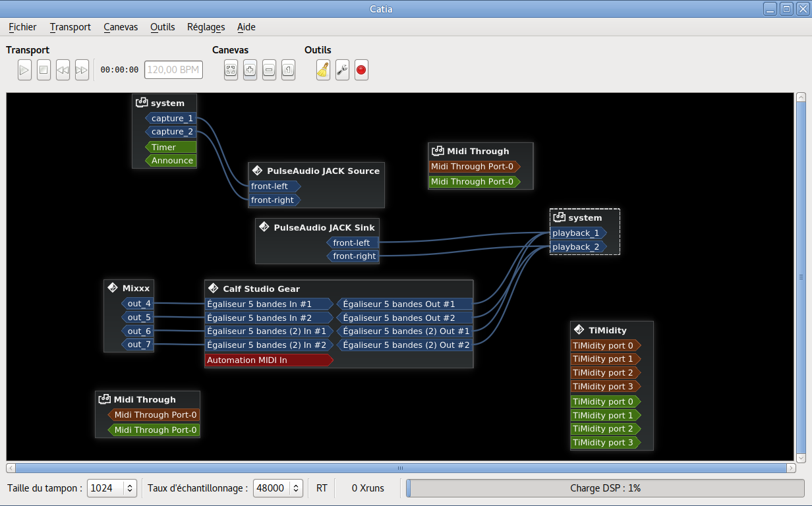Image resolution: width=812 pixels, height=506 pixels.
Task: Click the Xruns counter in status bar
Action: (368, 488)
